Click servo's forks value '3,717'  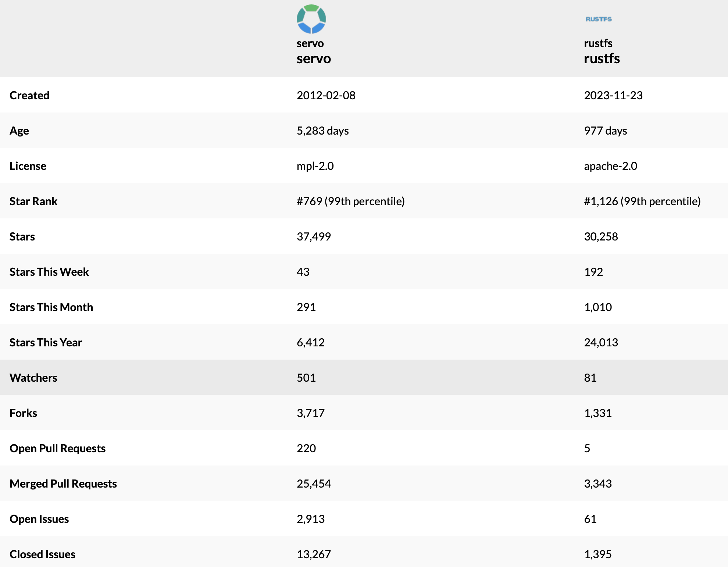click(x=311, y=413)
